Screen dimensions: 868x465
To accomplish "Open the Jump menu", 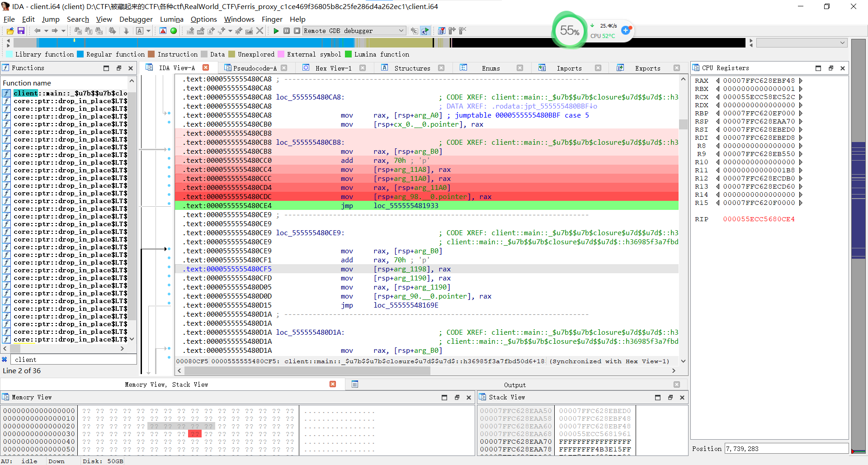I will click(51, 19).
